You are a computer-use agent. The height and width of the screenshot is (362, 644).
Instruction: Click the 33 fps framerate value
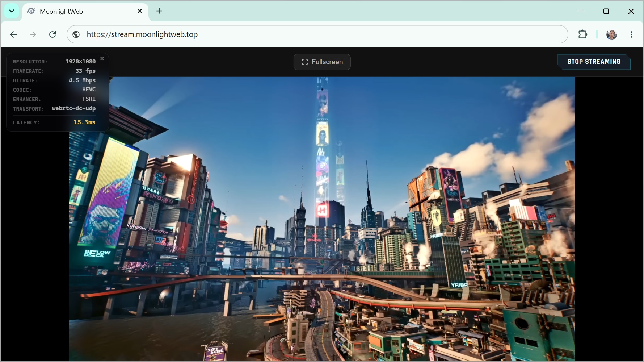point(85,71)
